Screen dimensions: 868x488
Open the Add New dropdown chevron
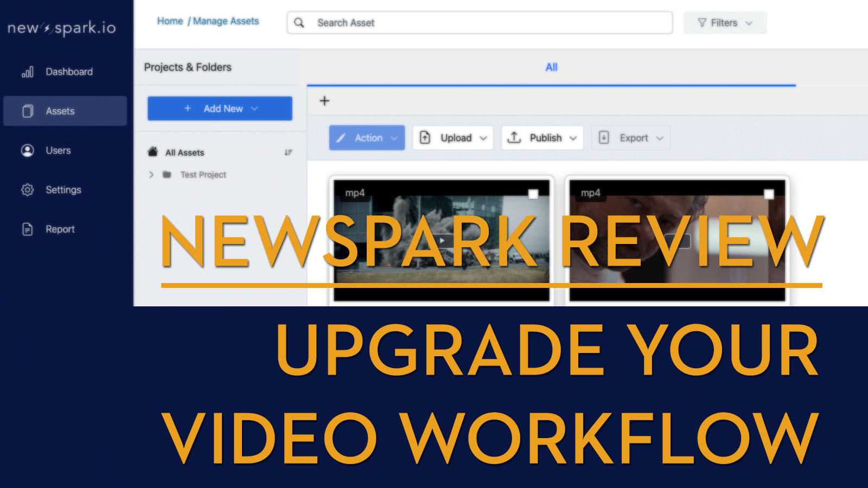point(254,108)
